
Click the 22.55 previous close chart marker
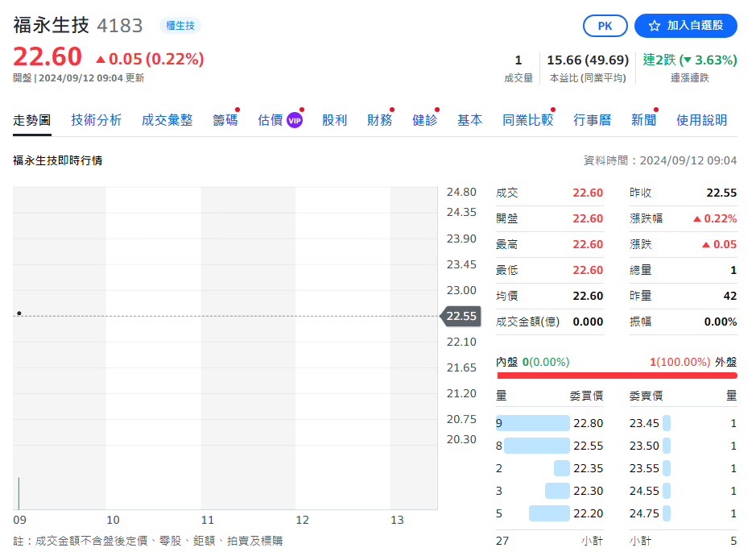461,316
